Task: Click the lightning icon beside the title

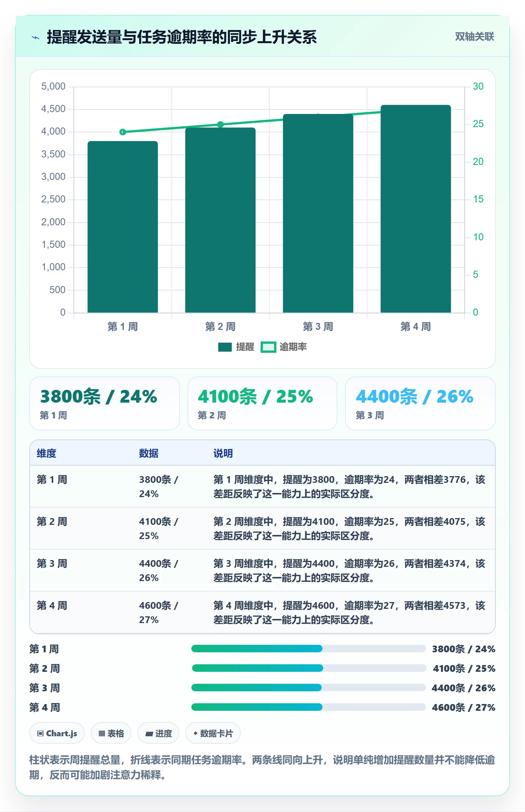Action: coord(36,37)
